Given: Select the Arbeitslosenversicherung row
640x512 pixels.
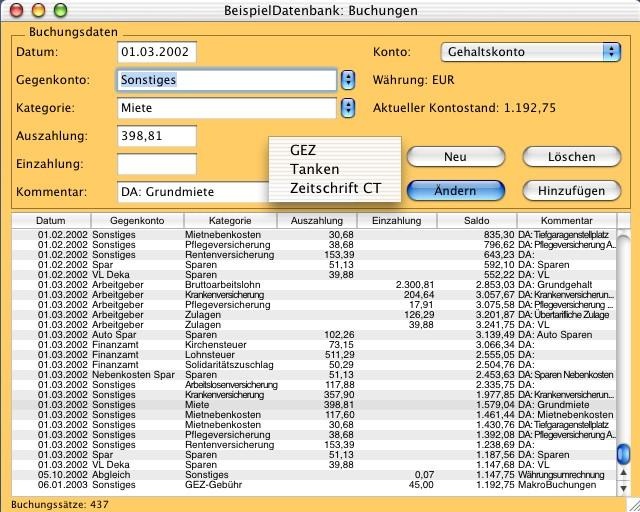Looking at the screenshot, I should pos(314,385).
